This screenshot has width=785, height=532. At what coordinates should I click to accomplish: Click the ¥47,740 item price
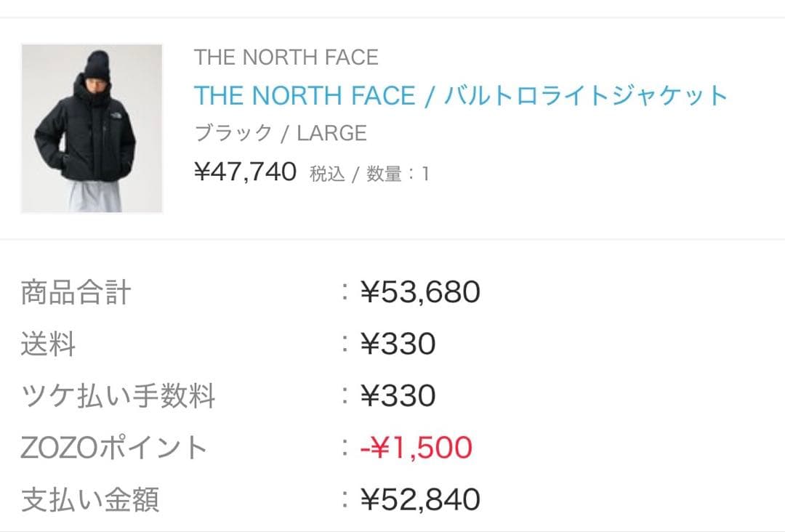[245, 172]
